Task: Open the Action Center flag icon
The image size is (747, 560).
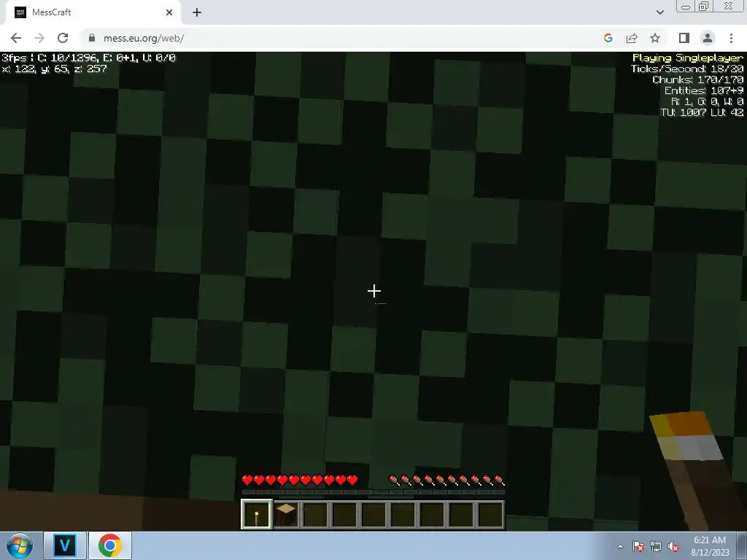Action: [638, 546]
